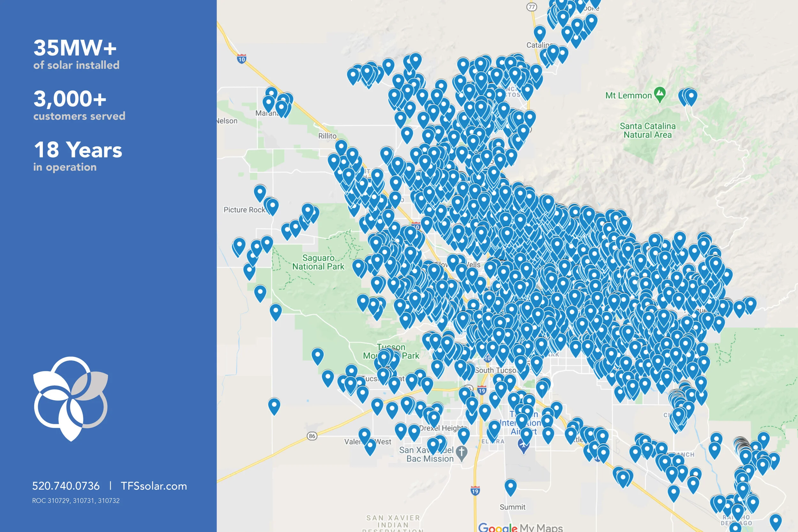Select the map pin in the bottom-right corner

pyautogui.click(x=776, y=522)
